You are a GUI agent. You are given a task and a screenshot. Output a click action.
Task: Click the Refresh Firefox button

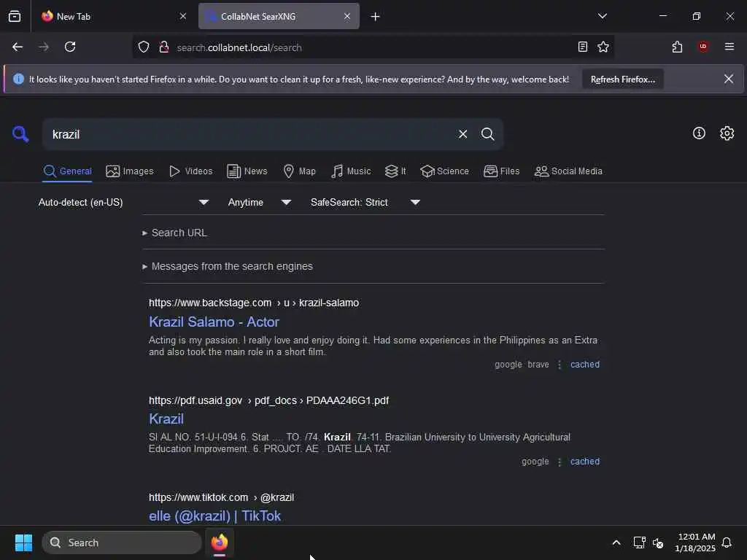(x=623, y=79)
